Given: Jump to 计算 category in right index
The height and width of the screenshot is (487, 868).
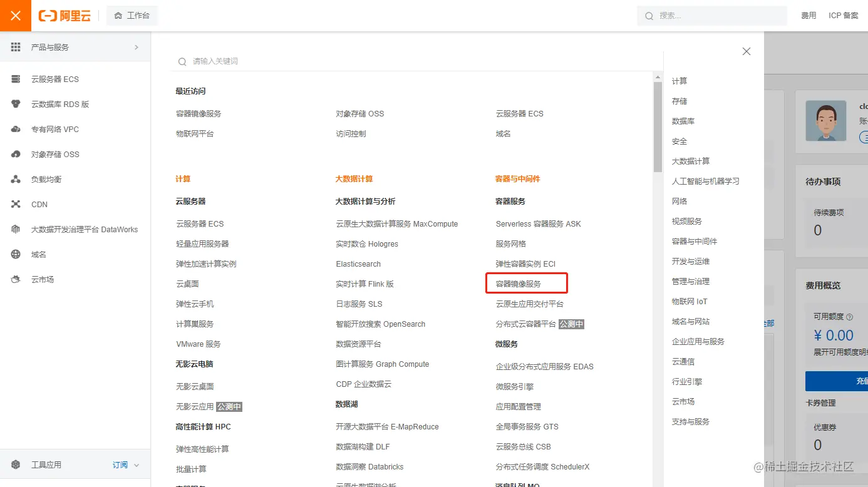Looking at the screenshot, I should pyautogui.click(x=679, y=81).
